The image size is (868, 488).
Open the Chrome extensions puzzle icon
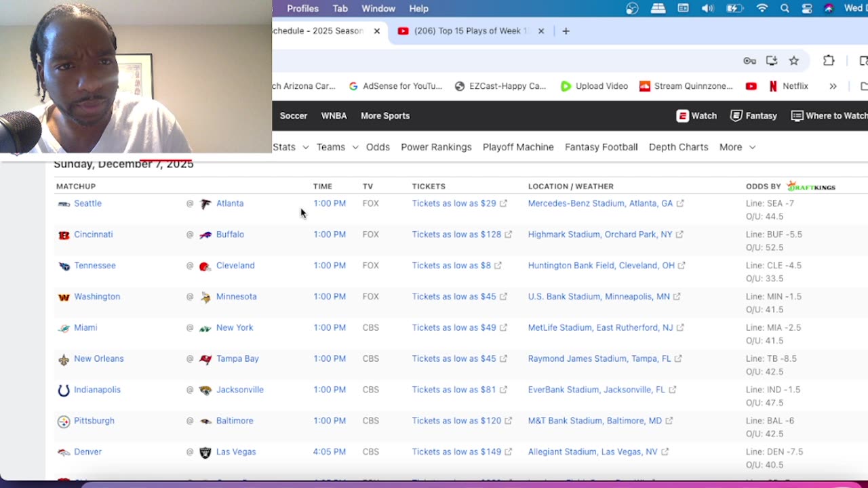pos(829,61)
